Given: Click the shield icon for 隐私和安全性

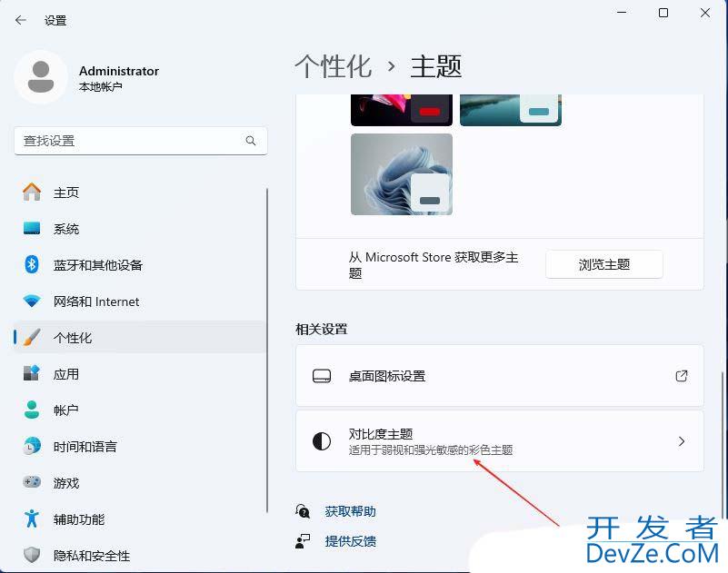Looking at the screenshot, I should click(32, 555).
